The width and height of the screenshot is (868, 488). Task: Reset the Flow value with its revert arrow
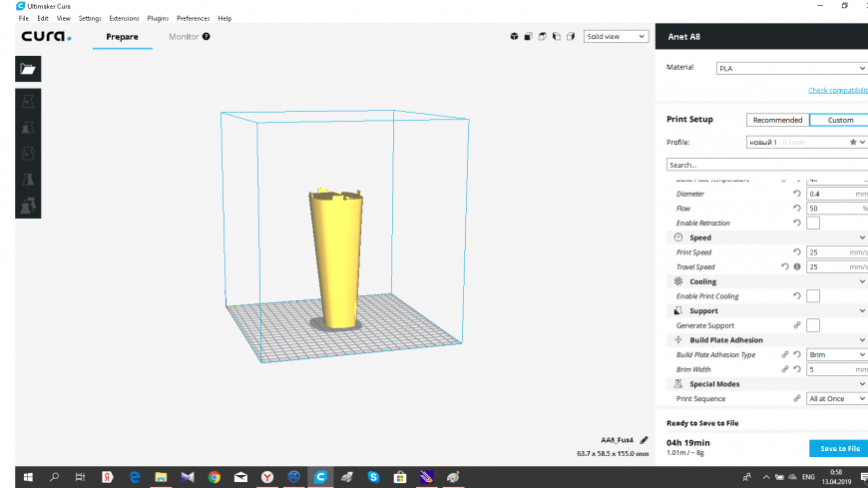[x=796, y=208]
